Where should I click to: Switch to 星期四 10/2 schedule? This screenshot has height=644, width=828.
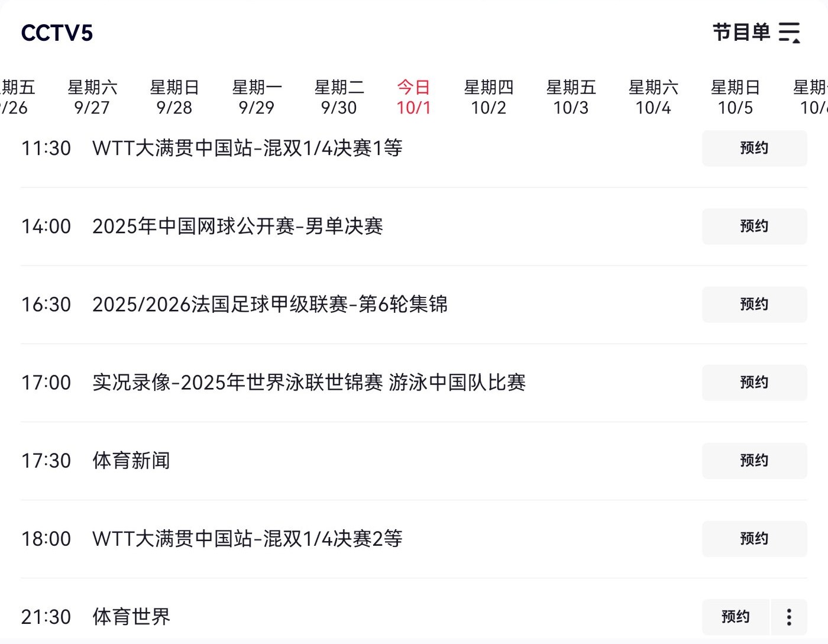pos(489,98)
